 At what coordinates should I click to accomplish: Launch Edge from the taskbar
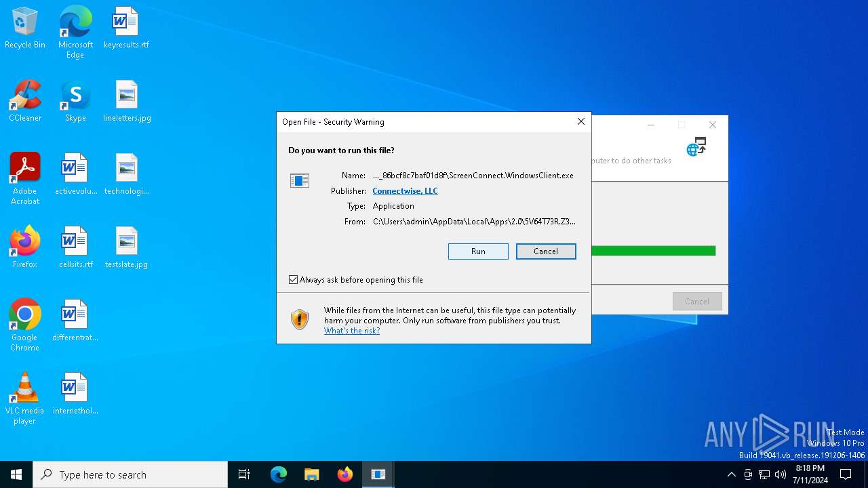(279, 474)
